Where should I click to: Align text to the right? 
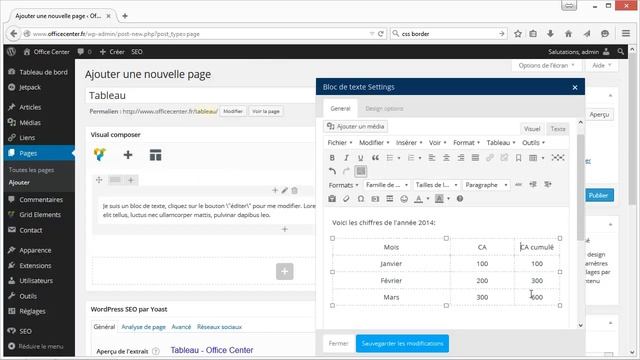click(x=461, y=158)
